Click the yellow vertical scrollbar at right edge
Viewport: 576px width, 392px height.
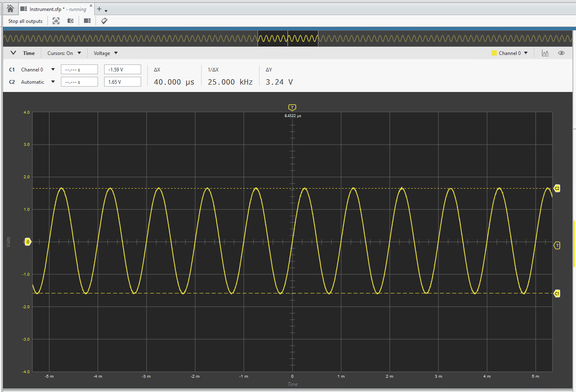point(574,244)
